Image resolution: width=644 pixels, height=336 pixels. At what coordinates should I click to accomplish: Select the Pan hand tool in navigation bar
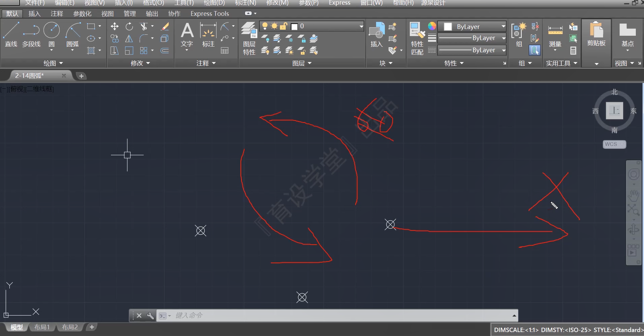[x=633, y=195]
